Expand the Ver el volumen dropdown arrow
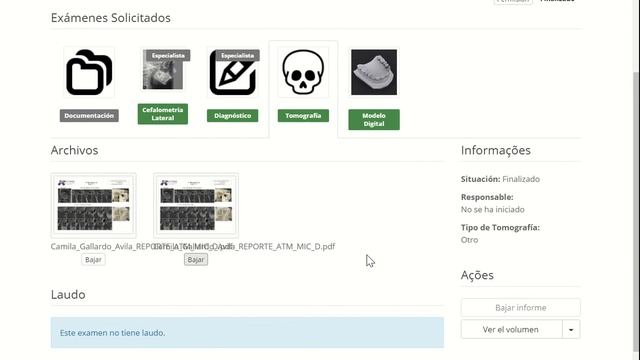This screenshot has width=640, height=360. (x=571, y=329)
